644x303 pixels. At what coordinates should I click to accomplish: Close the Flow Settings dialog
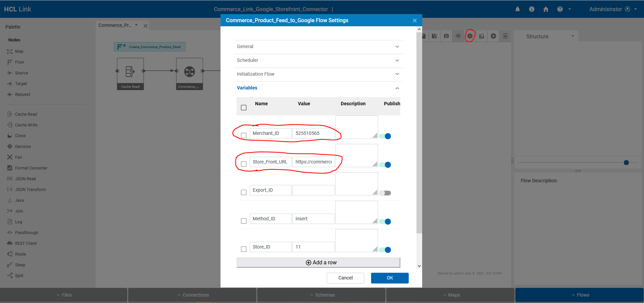415,21
